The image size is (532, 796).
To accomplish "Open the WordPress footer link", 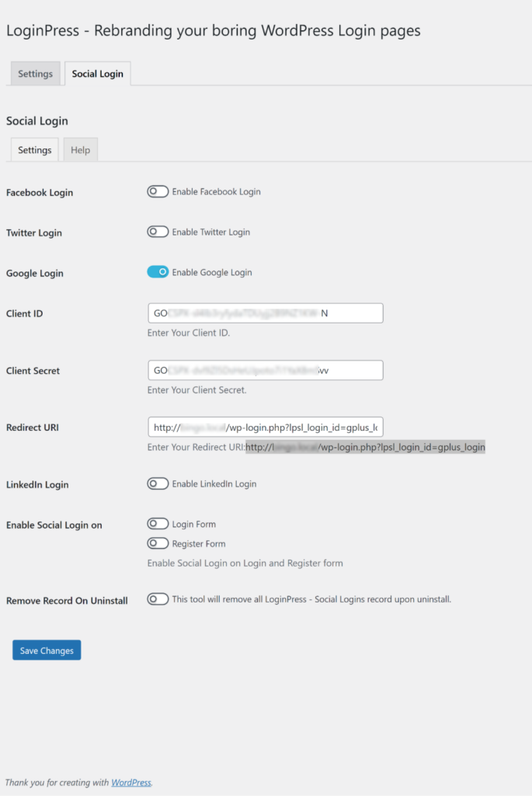I will click(130, 782).
